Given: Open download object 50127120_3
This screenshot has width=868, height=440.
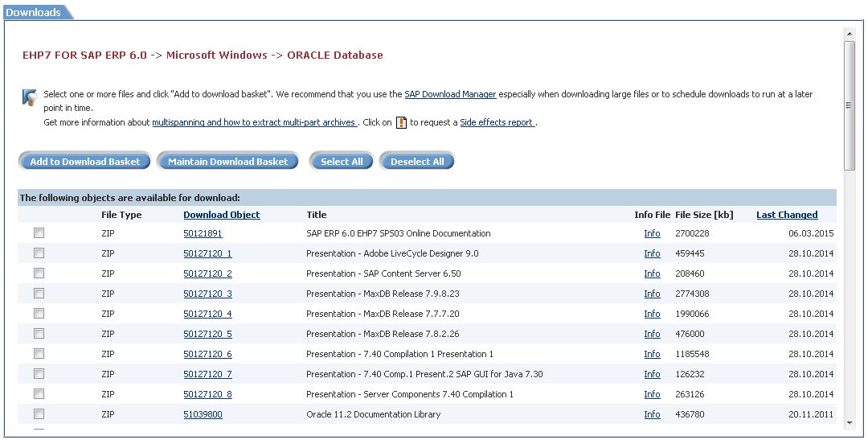Looking at the screenshot, I should pyautogui.click(x=207, y=294).
